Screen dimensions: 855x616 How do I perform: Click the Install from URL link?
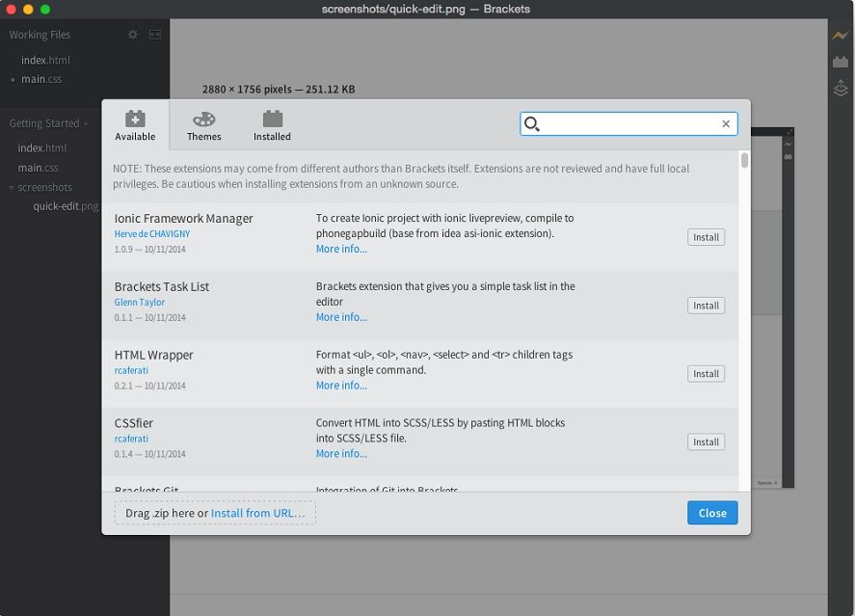[x=258, y=513]
